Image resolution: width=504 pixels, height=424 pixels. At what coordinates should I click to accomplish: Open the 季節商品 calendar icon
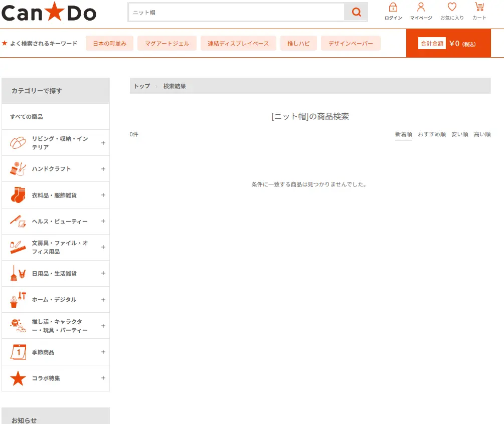click(x=17, y=351)
